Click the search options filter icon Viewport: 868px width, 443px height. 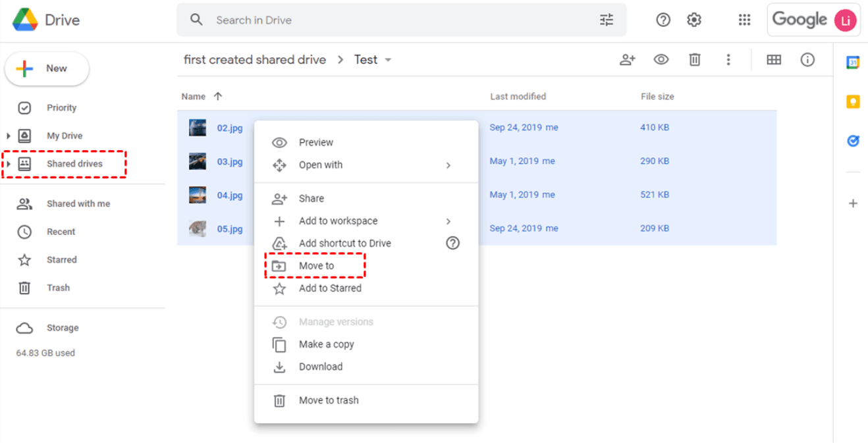(x=607, y=20)
